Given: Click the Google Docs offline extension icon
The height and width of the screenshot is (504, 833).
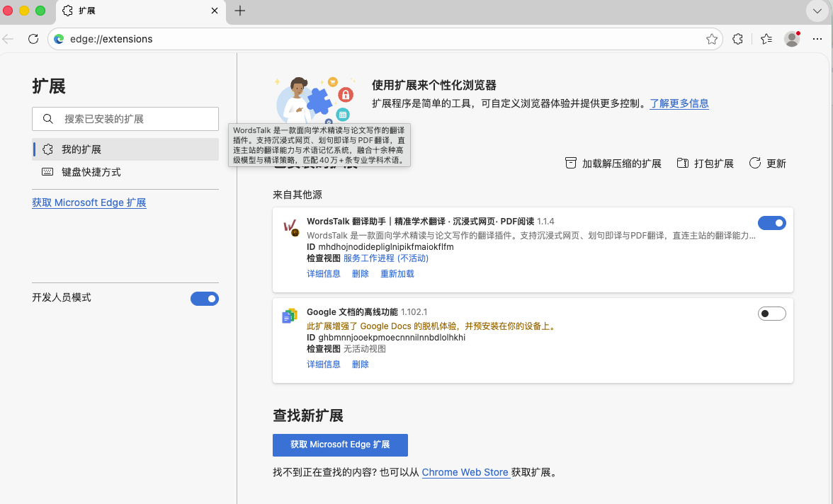Looking at the screenshot, I should tap(290, 316).
